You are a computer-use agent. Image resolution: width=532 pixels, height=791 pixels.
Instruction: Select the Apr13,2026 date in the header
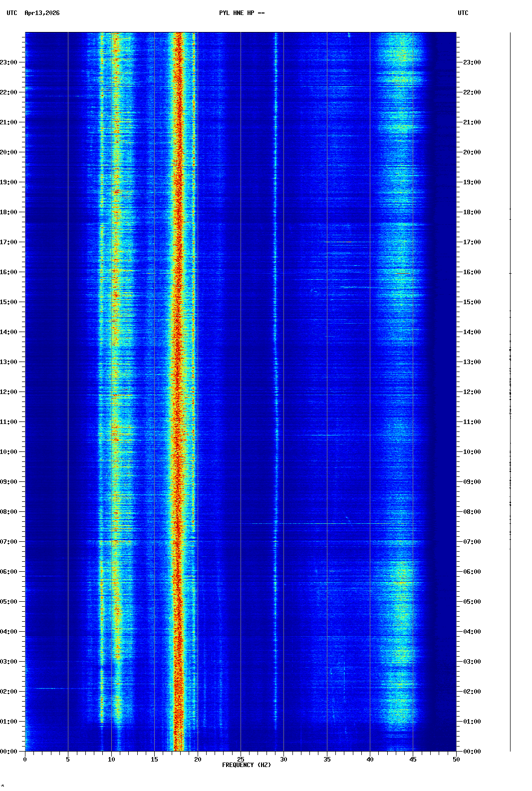(x=42, y=13)
